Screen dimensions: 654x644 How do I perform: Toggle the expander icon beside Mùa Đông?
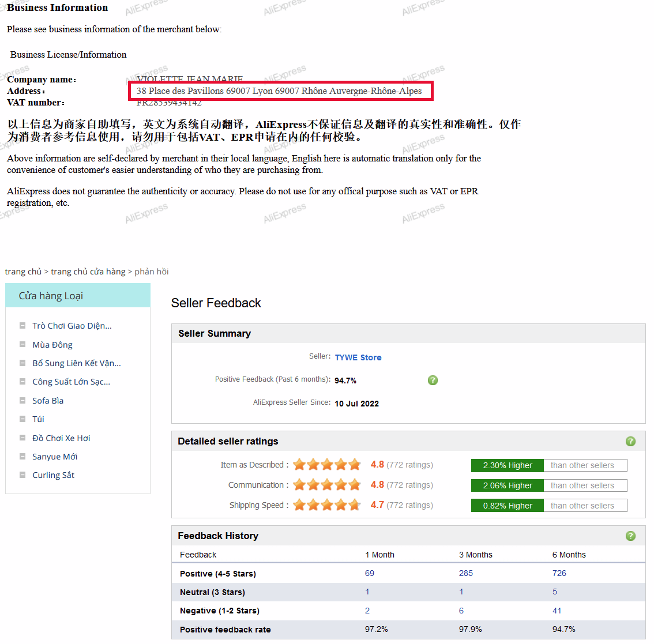point(22,344)
